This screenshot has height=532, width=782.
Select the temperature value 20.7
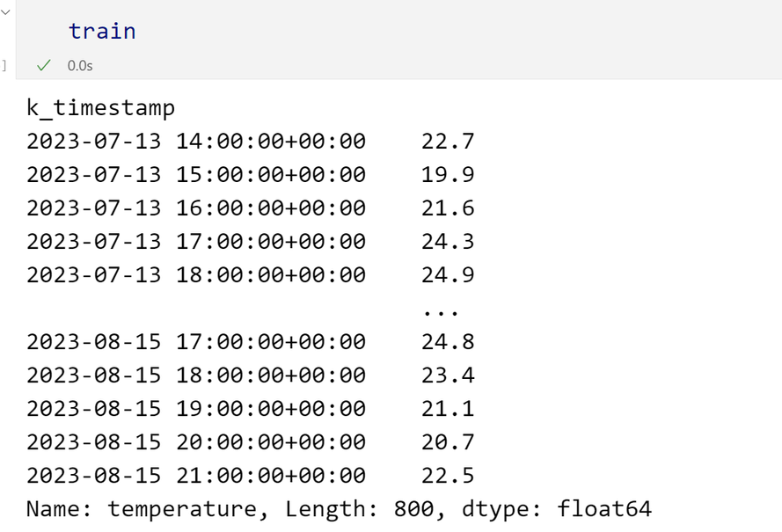448,441
